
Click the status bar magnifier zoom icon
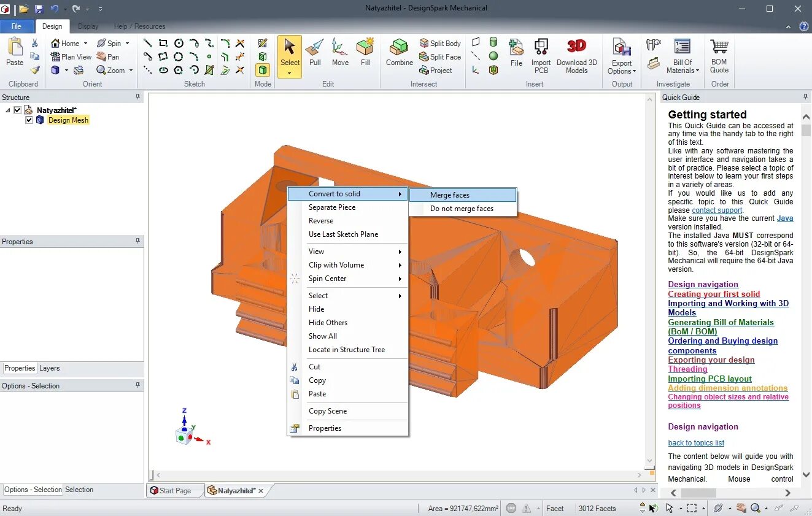click(756, 508)
